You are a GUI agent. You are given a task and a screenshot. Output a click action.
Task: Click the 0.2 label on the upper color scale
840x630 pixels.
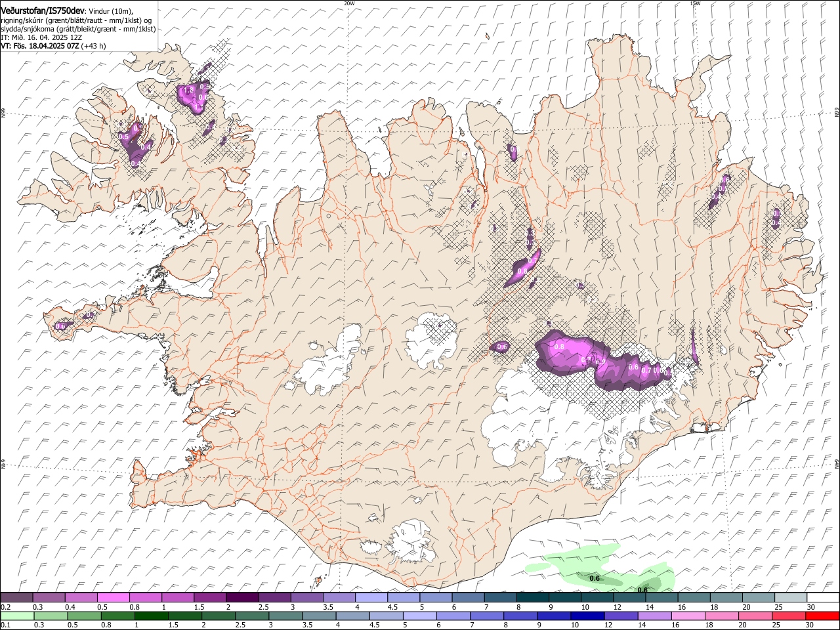coord(6,607)
